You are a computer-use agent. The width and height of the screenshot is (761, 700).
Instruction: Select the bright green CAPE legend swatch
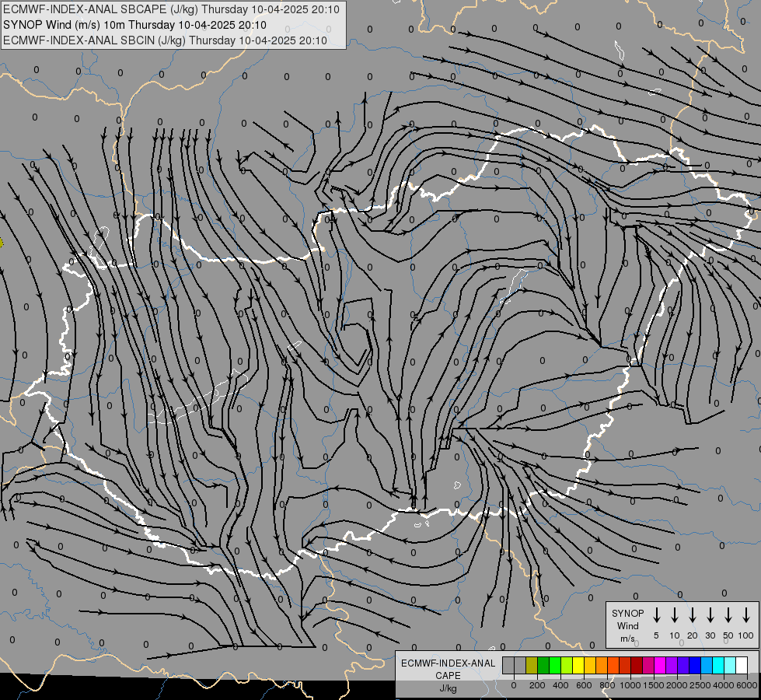(x=555, y=666)
